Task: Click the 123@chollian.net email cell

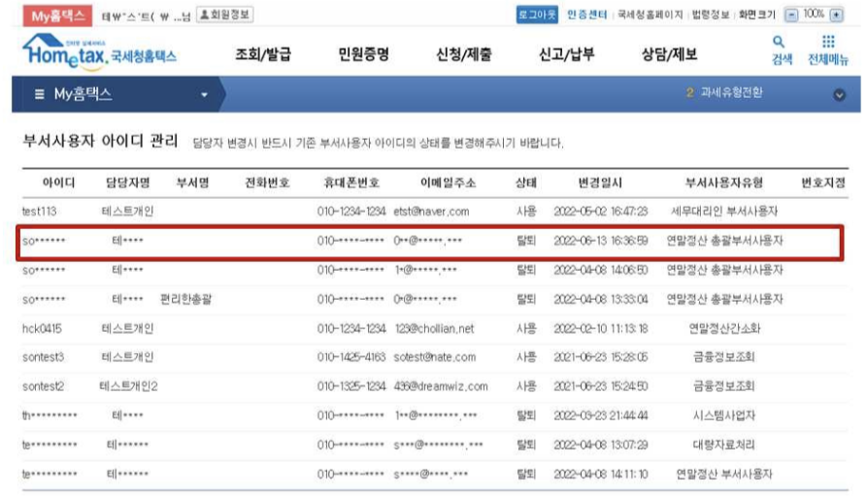Action: pos(435,329)
